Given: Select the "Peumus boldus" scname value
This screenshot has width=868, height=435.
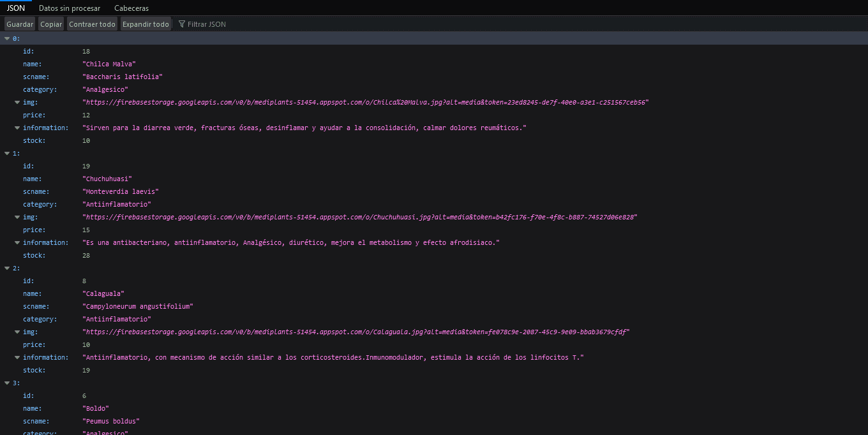Looking at the screenshot, I should tap(111, 421).
